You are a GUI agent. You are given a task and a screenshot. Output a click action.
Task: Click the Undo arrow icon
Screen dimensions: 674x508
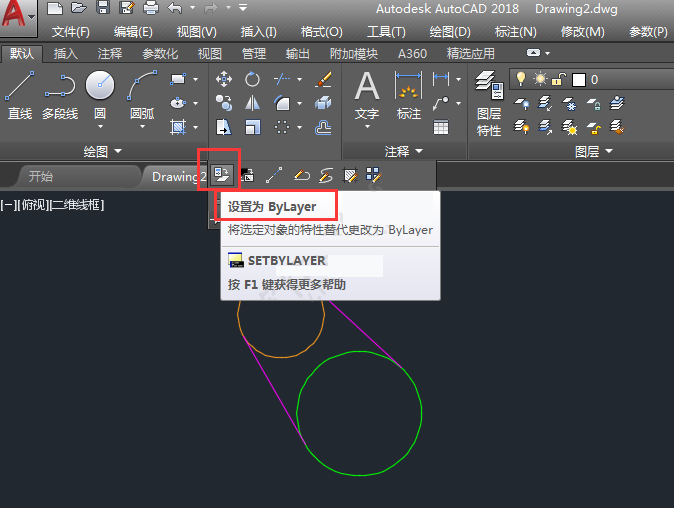pyautogui.click(x=175, y=8)
